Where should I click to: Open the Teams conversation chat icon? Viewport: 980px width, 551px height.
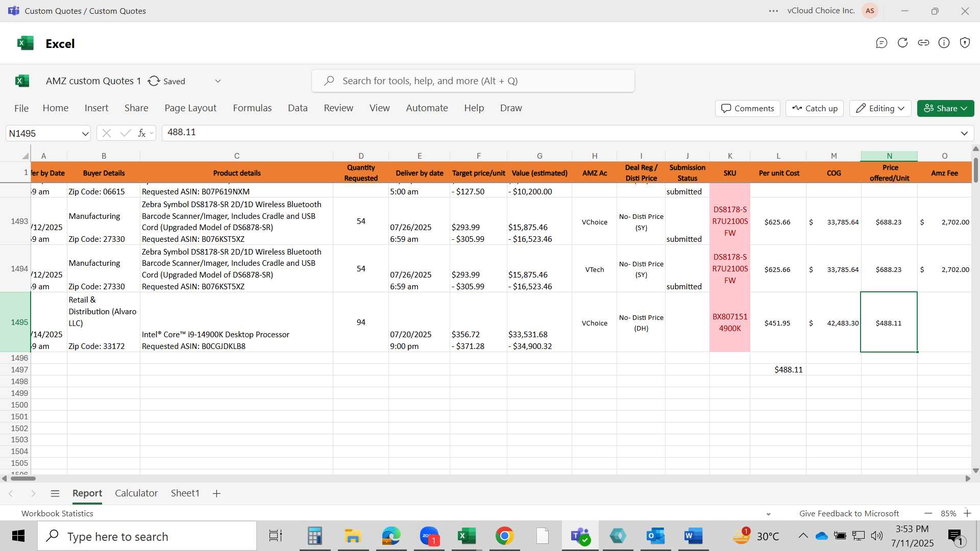point(881,43)
